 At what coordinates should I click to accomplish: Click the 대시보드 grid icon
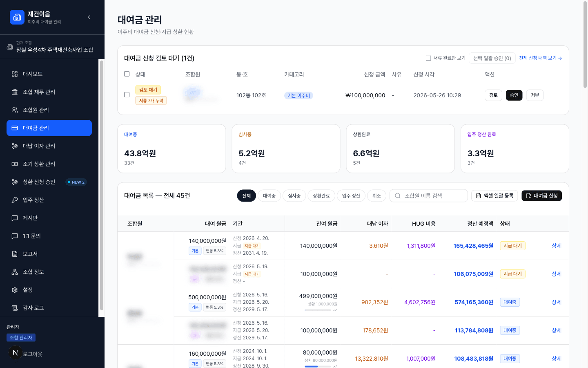[15, 74]
